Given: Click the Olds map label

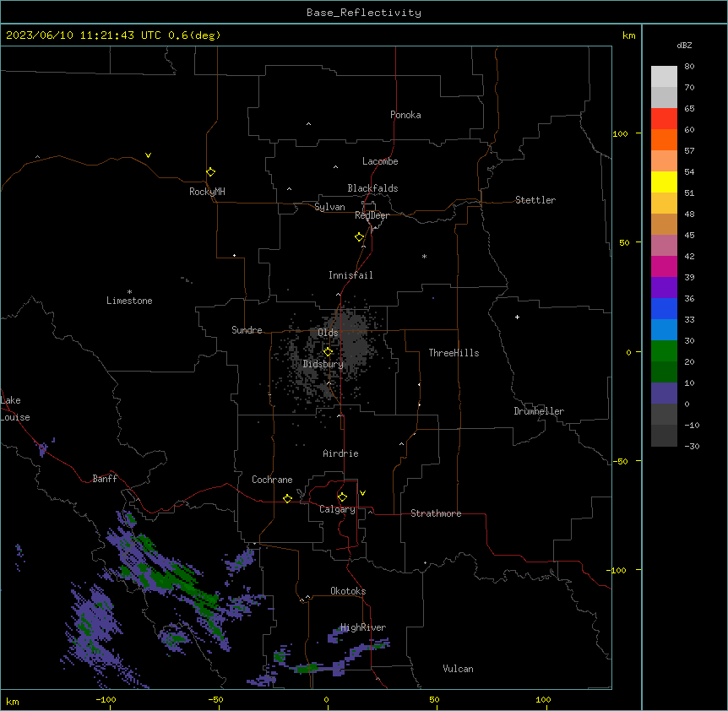Looking at the screenshot, I should (328, 333).
